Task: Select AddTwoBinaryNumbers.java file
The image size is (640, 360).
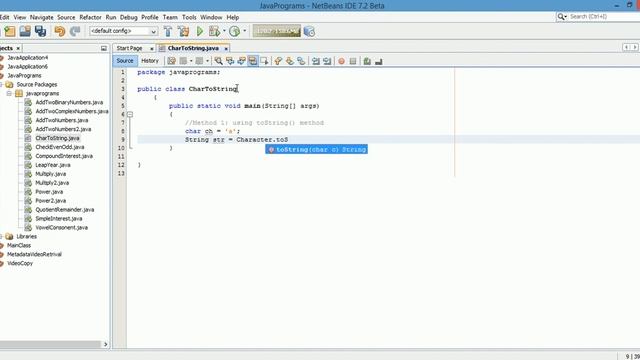Action: (69, 102)
